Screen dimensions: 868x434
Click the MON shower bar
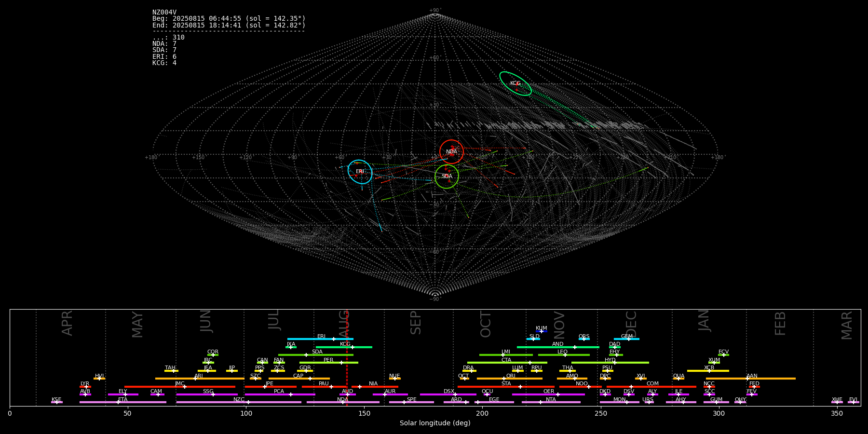click(x=619, y=402)
